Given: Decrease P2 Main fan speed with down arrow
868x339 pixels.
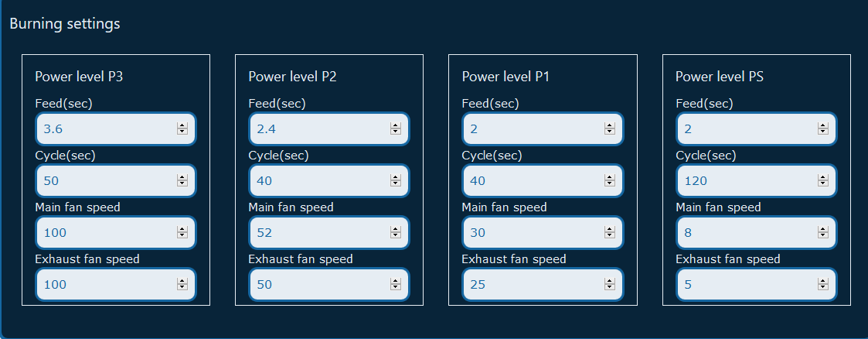Looking at the screenshot, I should click(396, 235).
